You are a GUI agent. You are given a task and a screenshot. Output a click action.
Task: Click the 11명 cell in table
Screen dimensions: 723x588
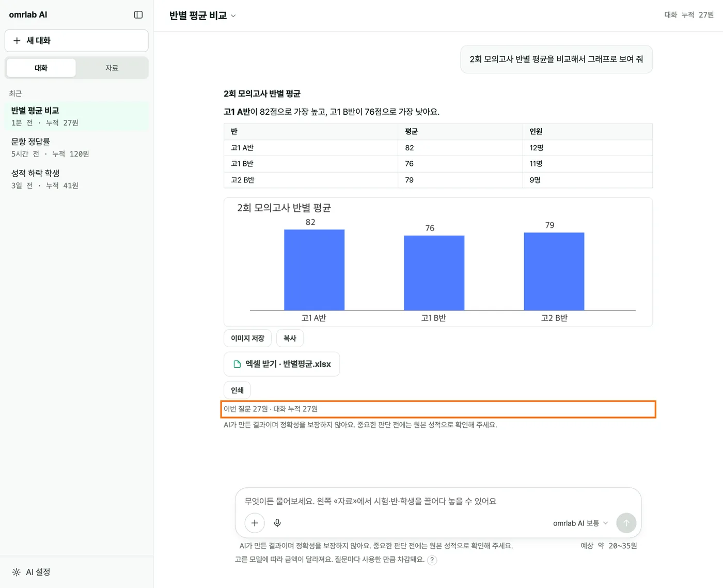(x=588, y=164)
